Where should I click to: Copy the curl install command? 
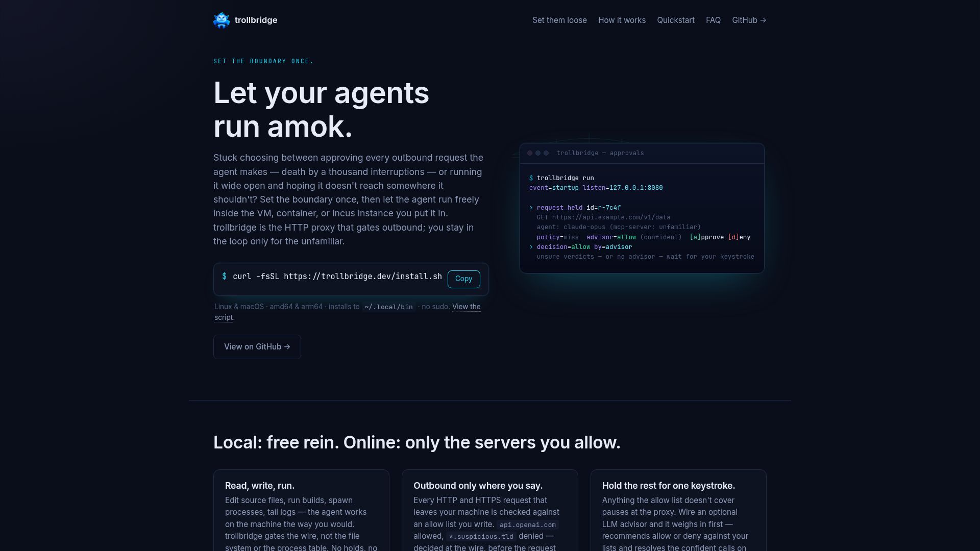point(463,279)
